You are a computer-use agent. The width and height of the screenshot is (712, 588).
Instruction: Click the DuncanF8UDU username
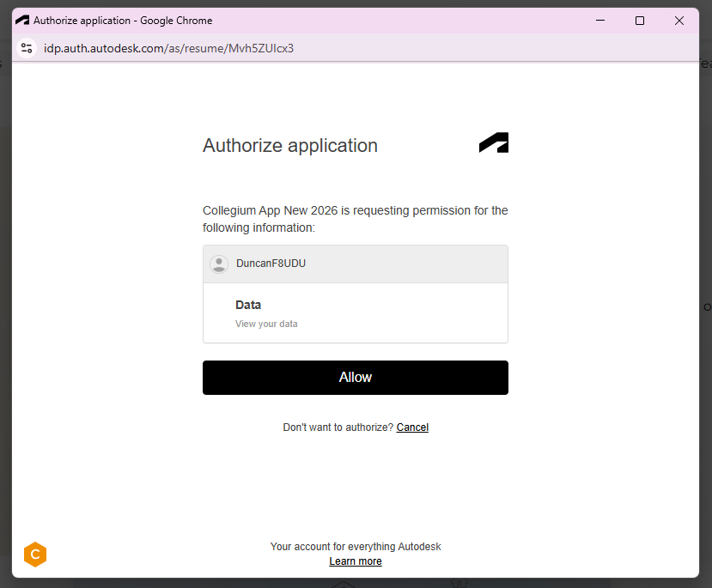point(271,264)
